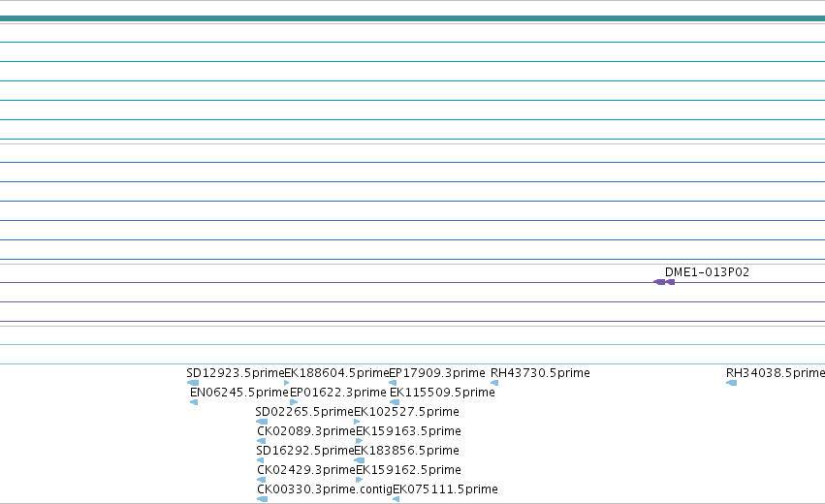Image resolution: width=825 pixels, height=504 pixels.
Task: Select the arrow glyph under SD16292.5prime
Action: click(x=260, y=460)
